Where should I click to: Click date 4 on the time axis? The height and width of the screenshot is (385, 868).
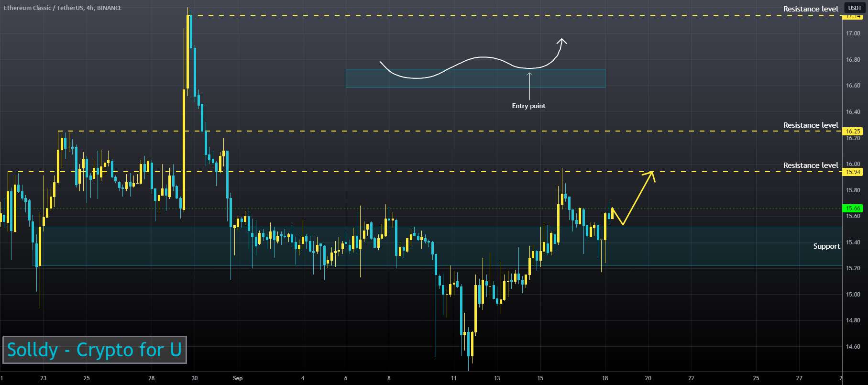(303, 378)
